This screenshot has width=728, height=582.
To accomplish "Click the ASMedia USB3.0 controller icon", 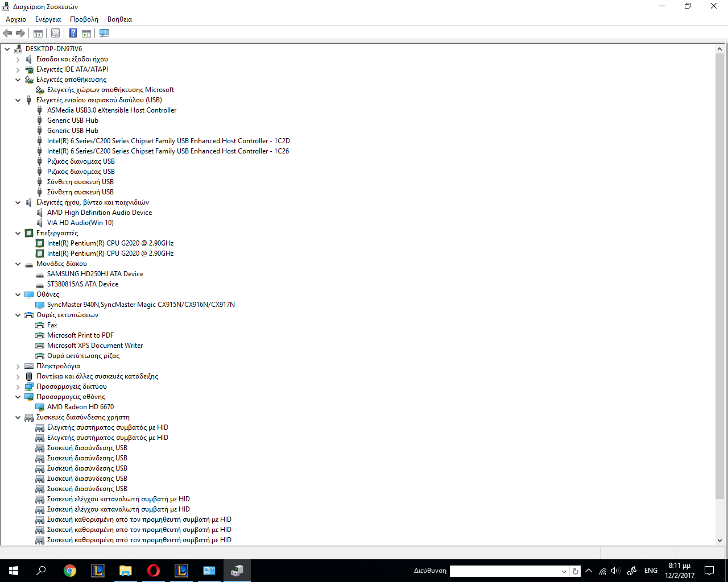I will (40, 110).
